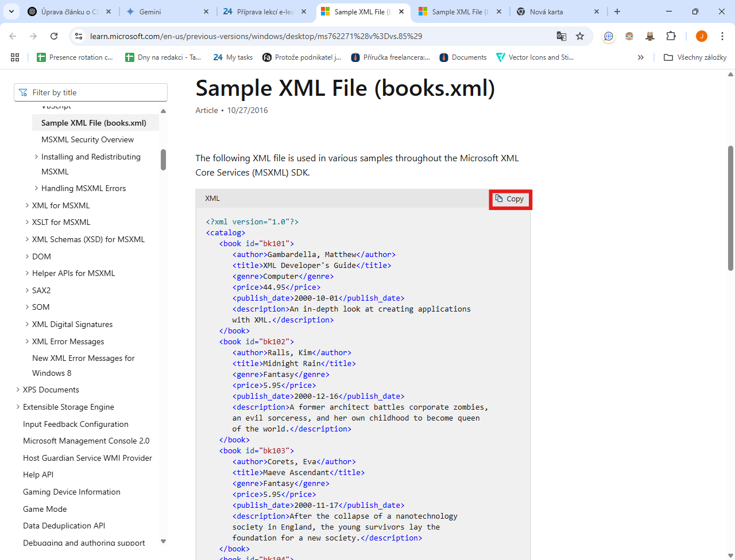Click the translate page icon
Image resolution: width=735 pixels, height=560 pixels.
(562, 36)
